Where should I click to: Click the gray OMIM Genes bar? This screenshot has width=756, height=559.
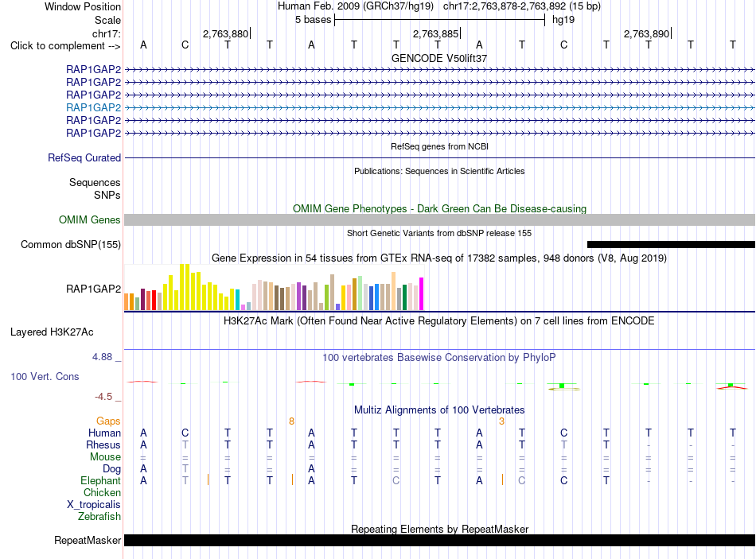[x=439, y=219]
